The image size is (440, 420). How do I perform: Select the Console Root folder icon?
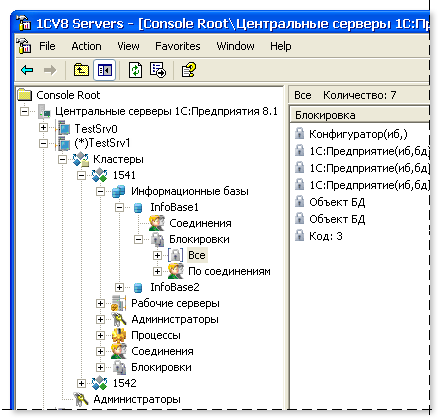tap(25, 95)
